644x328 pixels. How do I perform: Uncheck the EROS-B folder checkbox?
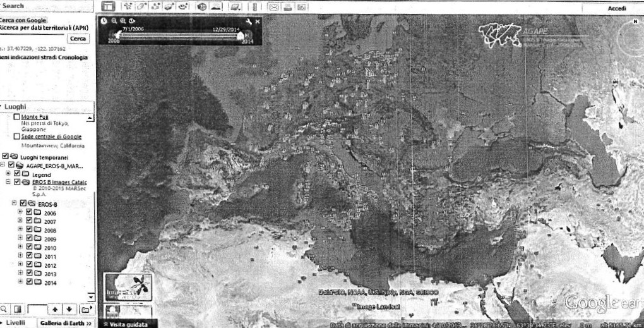(x=23, y=203)
